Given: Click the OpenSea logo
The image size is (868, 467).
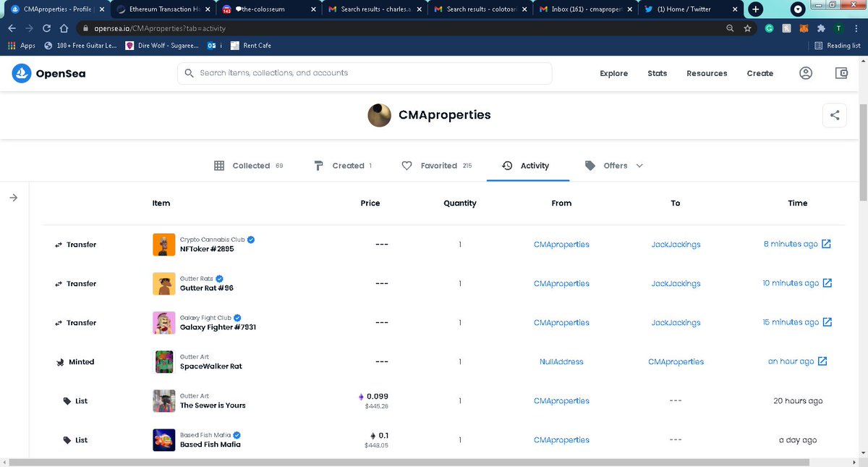Looking at the screenshot, I should coord(49,73).
